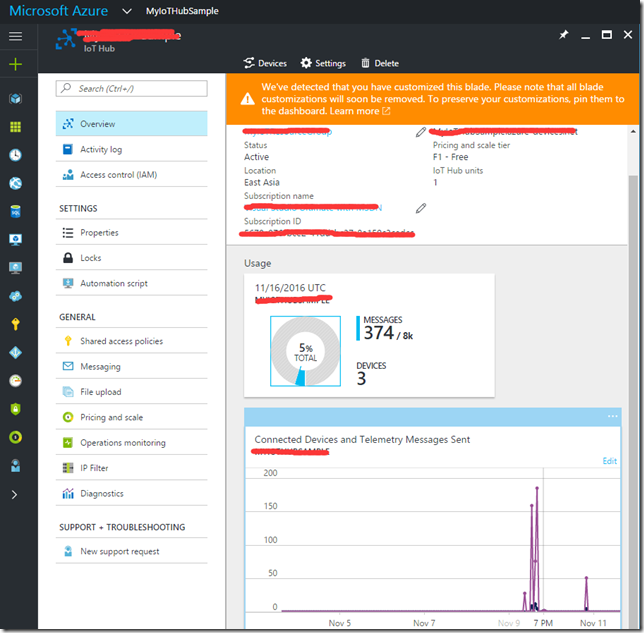Click the IoT Hub logo icon
Viewport: 644px width, 633px height.
pyautogui.click(x=66, y=39)
